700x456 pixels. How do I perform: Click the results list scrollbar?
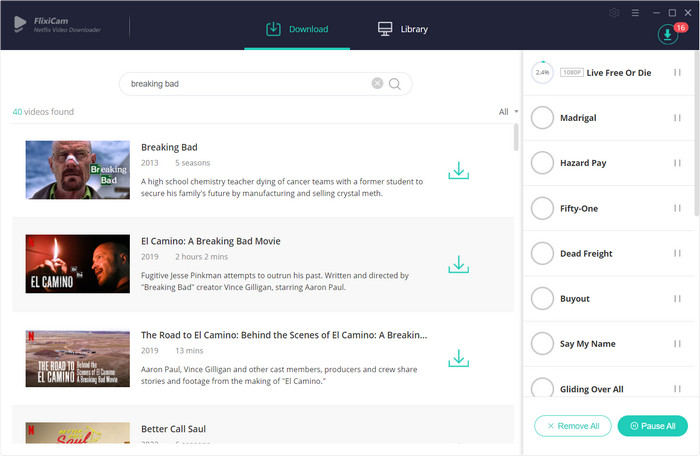pyautogui.click(x=516, y=138)
